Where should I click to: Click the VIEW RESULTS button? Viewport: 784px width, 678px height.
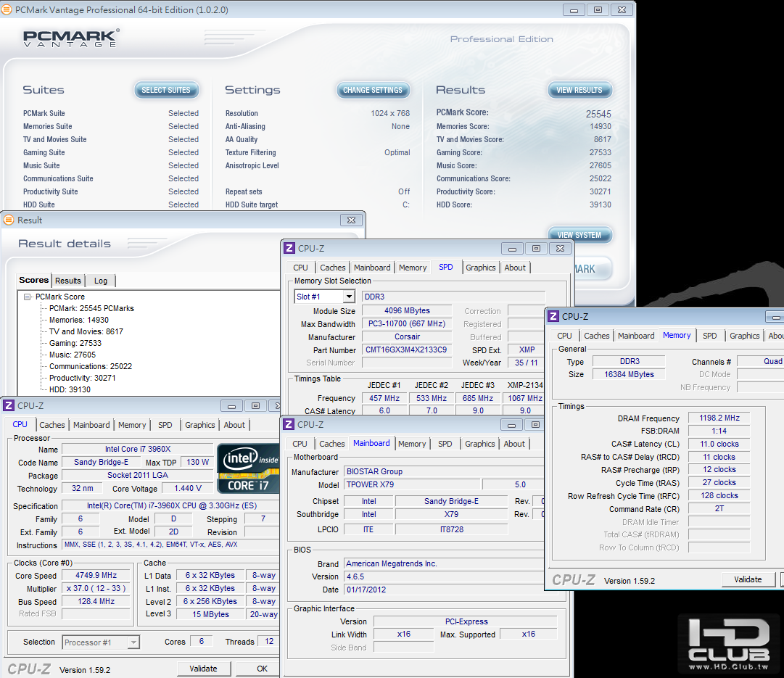[x=579, y=90]
